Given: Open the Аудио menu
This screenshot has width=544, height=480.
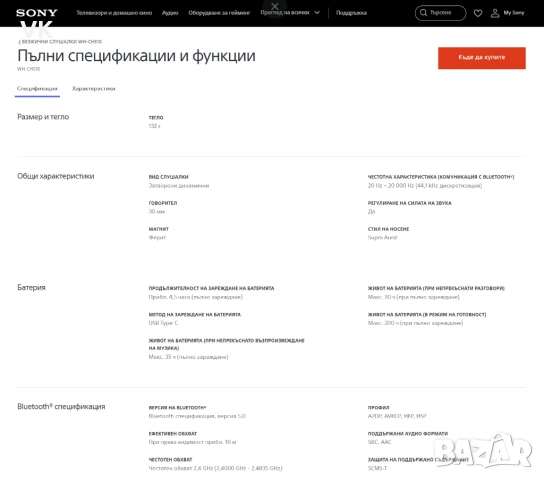Looking at the screenshot, I should 170,13.
